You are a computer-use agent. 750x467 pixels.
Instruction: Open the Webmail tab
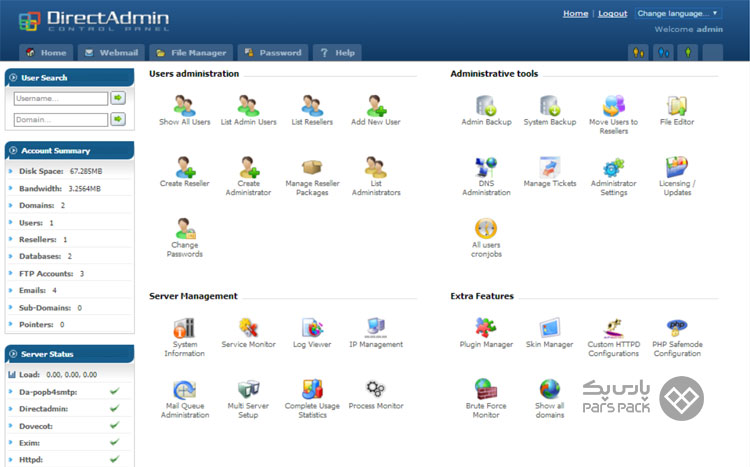pos(111,53)
